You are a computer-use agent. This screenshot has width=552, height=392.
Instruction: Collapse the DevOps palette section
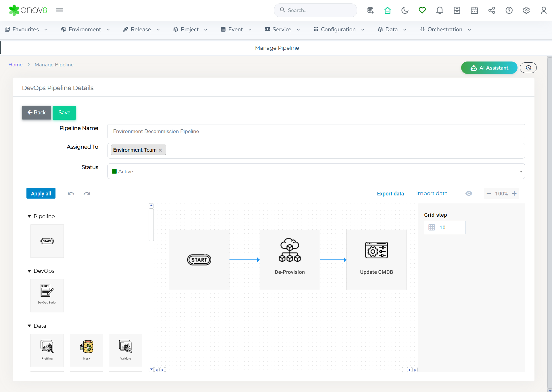(x=29, y=271)
